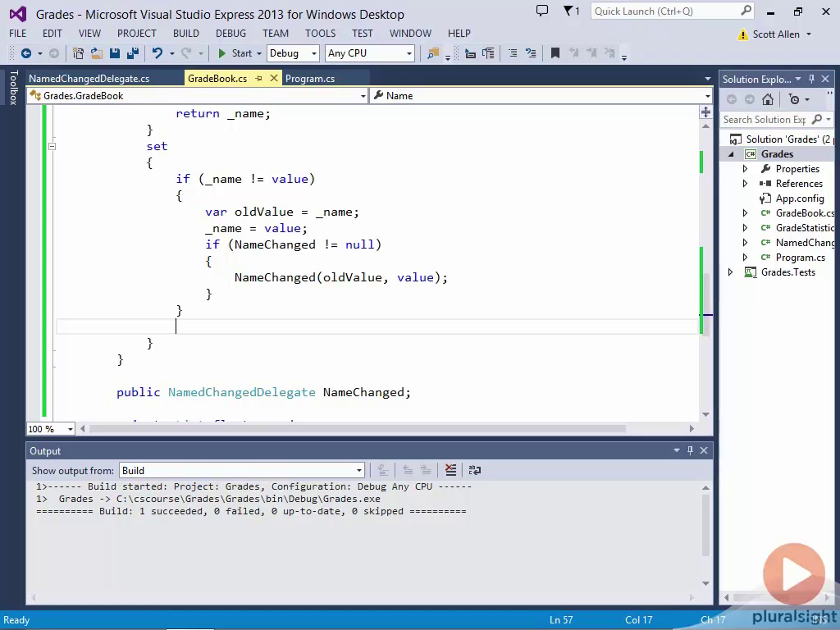Viewport: 840px width, 630px height.
Task: Toggle auto hide pin on Output pane
Action: [x=690, y=450]
